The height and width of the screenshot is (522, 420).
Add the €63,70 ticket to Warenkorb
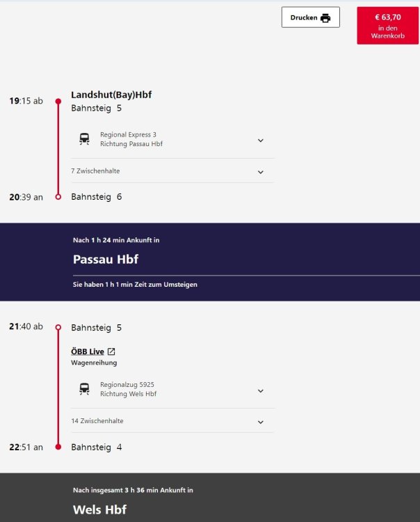(x=388, y=26)
